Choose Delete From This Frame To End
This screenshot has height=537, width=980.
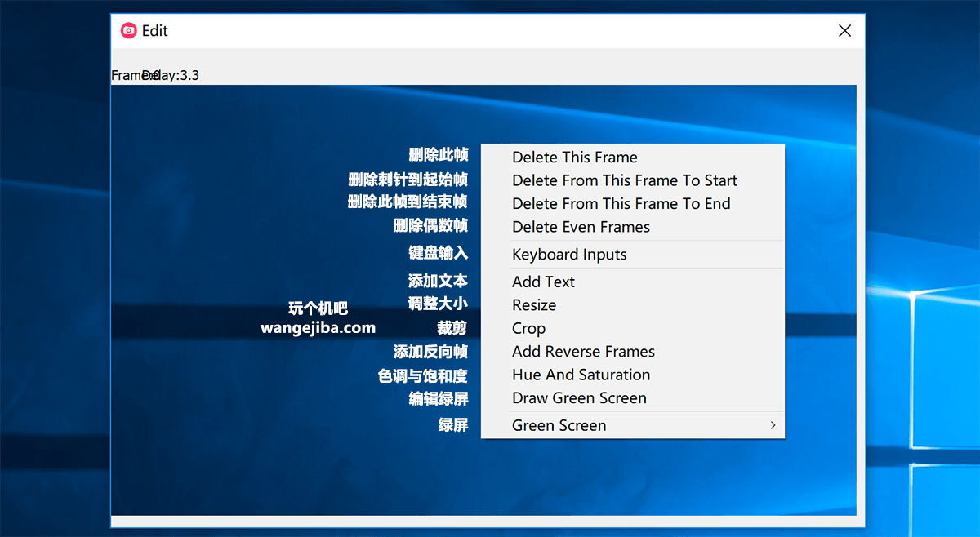pos(621,204)
